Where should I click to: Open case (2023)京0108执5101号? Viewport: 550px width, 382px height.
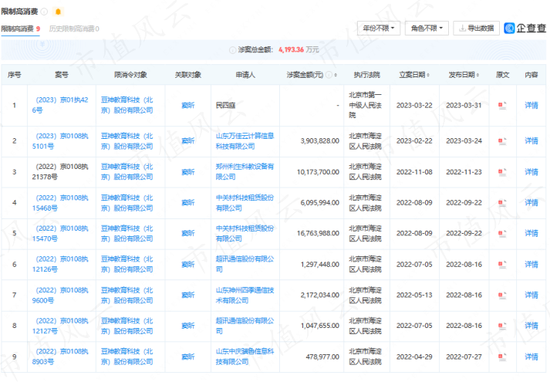(x=60, y=141)
